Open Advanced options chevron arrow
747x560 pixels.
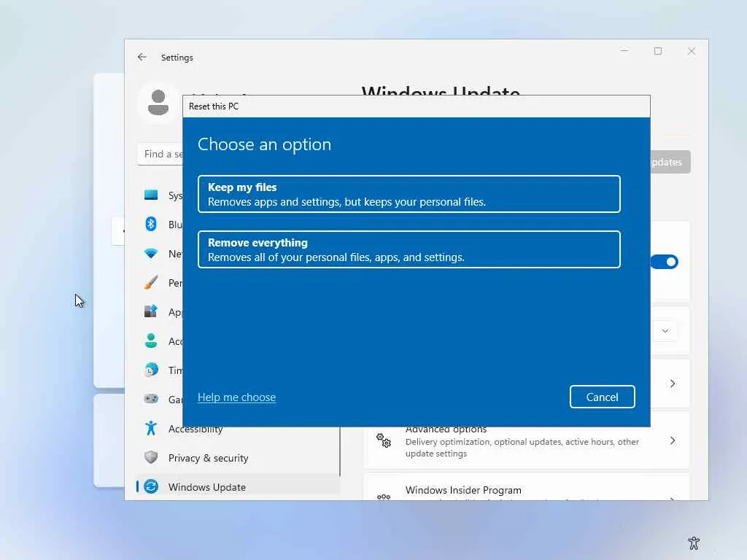point(673,440)
